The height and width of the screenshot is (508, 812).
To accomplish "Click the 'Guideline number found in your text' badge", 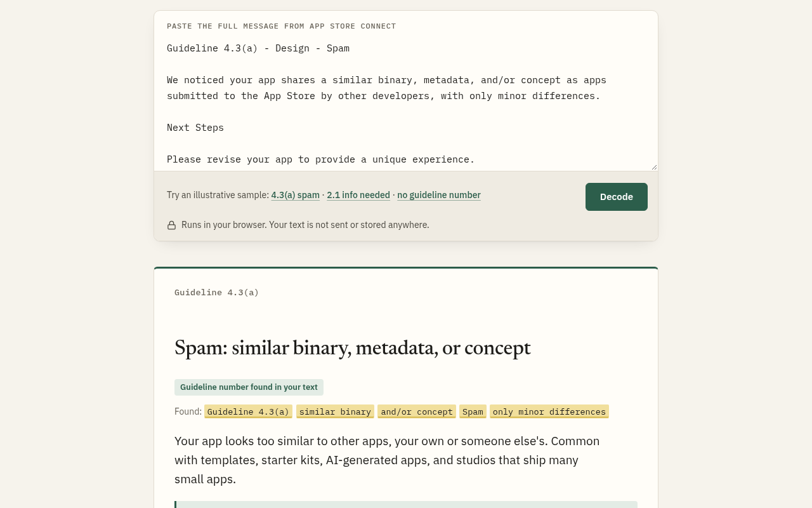I will [x=249, y=387].
